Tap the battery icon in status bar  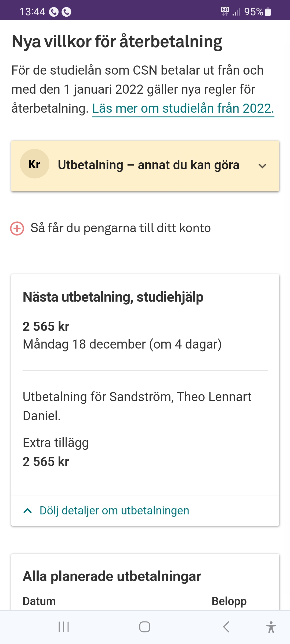(268, 12)
